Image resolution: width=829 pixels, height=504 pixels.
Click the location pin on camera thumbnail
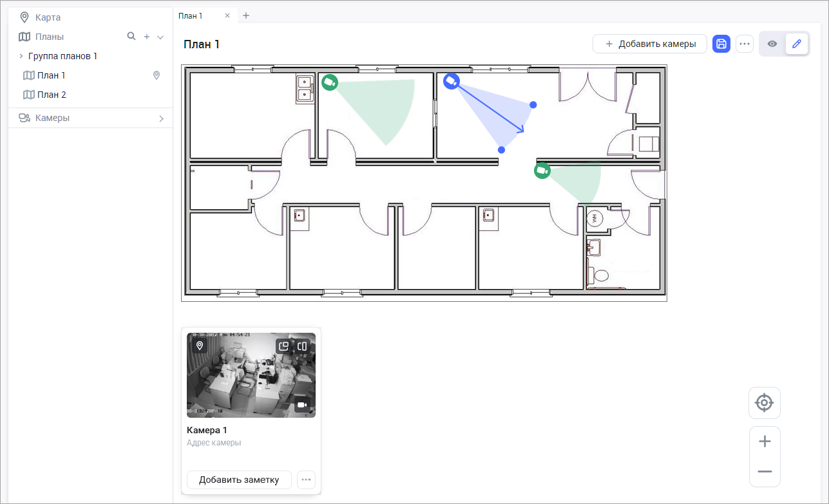[x=200, y=346]
